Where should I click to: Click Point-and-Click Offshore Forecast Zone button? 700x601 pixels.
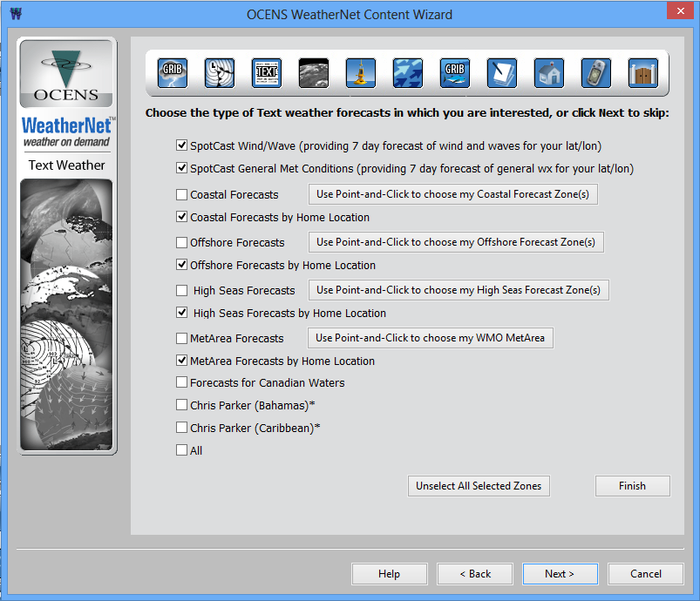(x=456, y=242)
